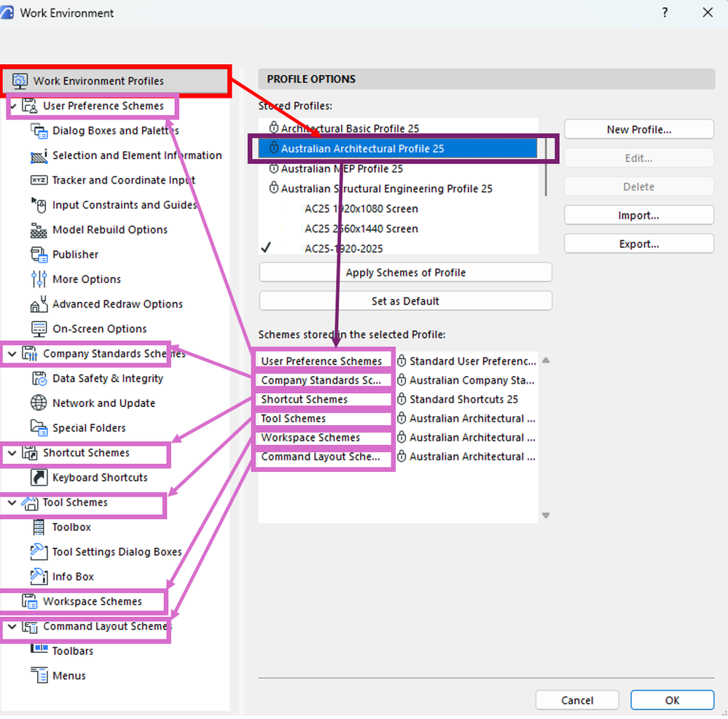The image size is (728, 719).
Task: Click the Toolbox icon
Action: pos(39,527)
